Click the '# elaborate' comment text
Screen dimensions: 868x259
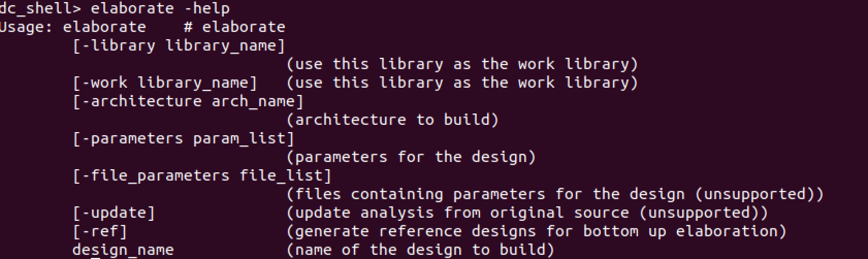pos(234,27)
